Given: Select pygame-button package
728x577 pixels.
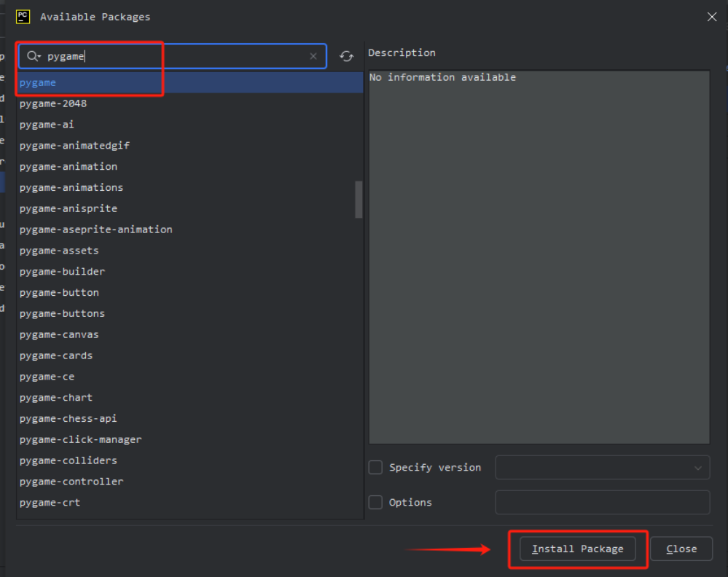Looking at the screenshot, I should 190,292.
